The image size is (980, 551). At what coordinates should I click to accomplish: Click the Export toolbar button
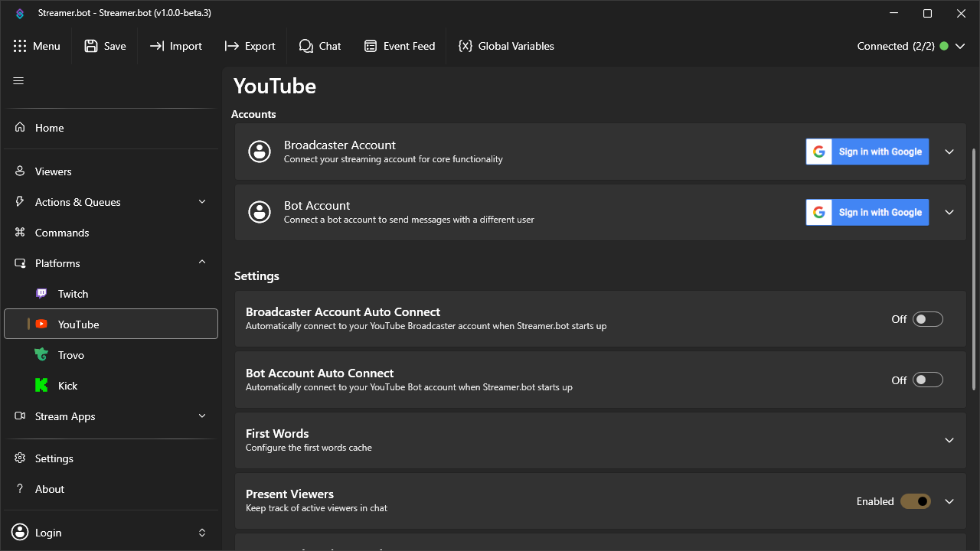click(x=250, y=46)
